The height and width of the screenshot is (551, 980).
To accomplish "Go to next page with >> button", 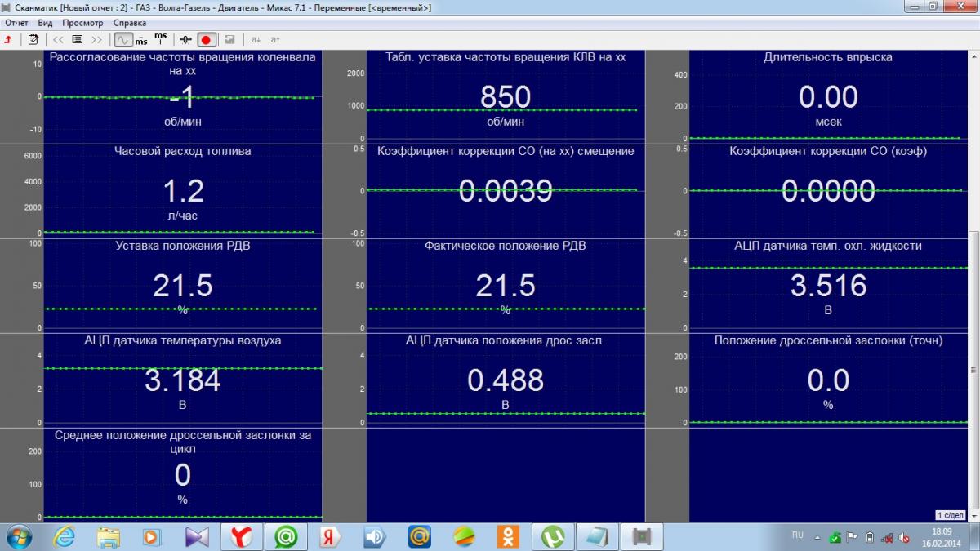I will [x=97, y=39].
